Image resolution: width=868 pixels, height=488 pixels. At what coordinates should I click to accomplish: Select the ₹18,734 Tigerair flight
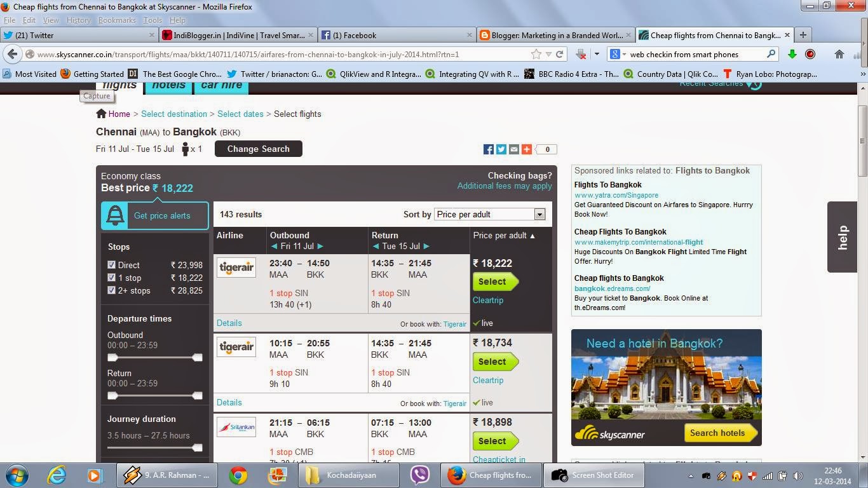pyautogui.click(x=495, y=362)
